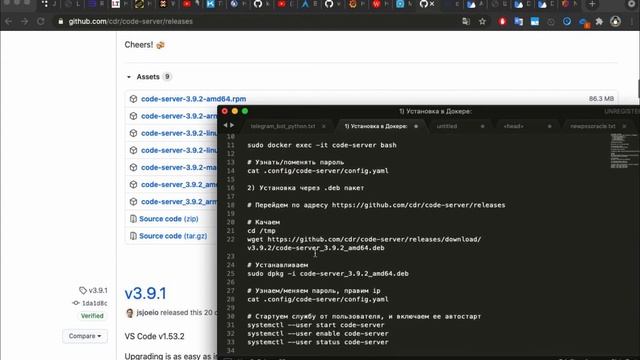Click the commit icon beside 1da1d8c
Screen dimensions: 640x360
tap(76, 303)
